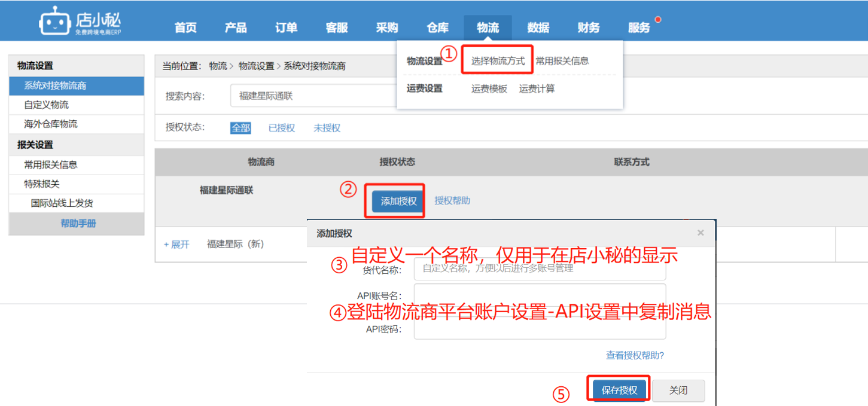
Task: Click the 物流商 column header
Action: click(x=261, y=162)
